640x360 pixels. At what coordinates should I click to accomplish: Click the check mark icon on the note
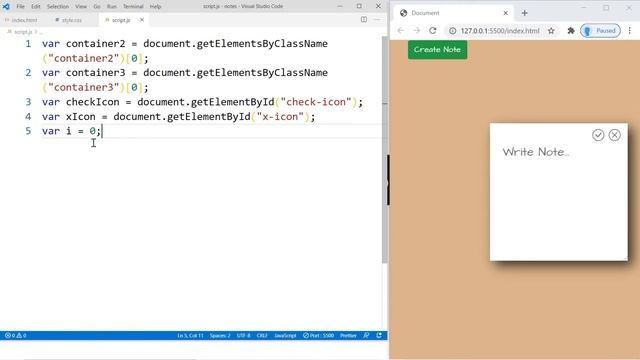[x=598, y=135]
